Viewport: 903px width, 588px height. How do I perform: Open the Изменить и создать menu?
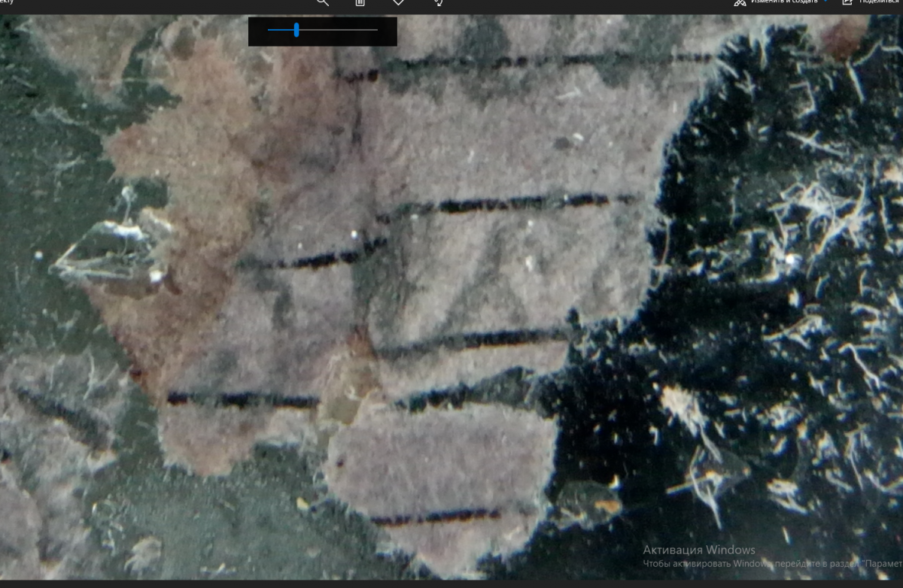[780, 2]
